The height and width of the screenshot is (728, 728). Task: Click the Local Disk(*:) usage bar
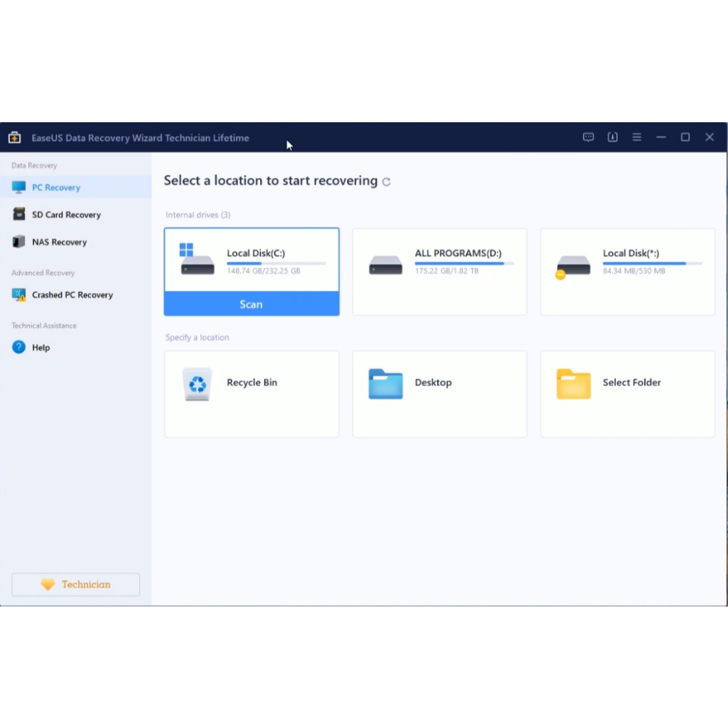[653, 263]
